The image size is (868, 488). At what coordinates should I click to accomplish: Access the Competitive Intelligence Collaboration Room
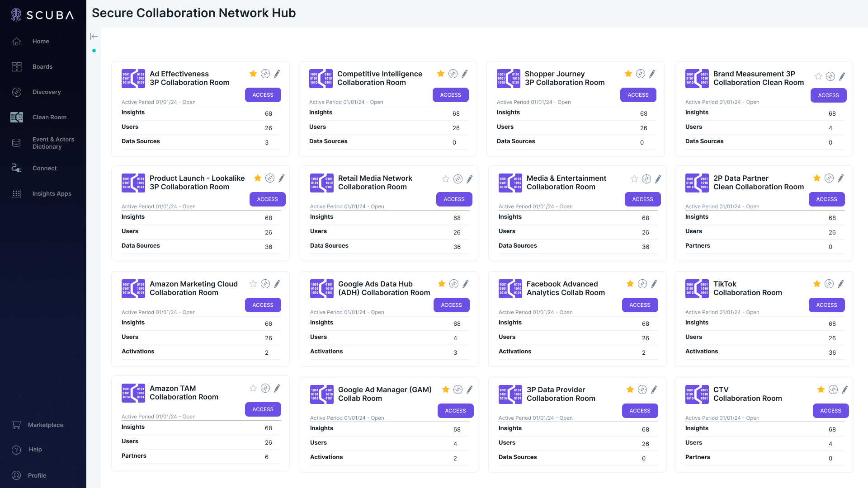point(451,95)
